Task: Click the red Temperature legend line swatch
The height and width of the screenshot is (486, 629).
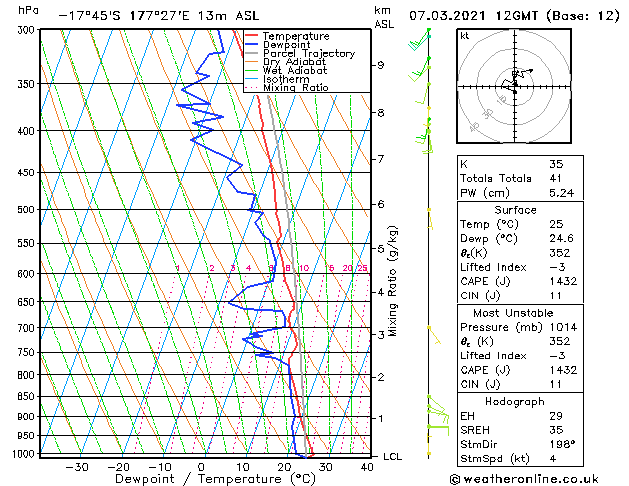Action: pyautogui.click(x=252, y=36)
